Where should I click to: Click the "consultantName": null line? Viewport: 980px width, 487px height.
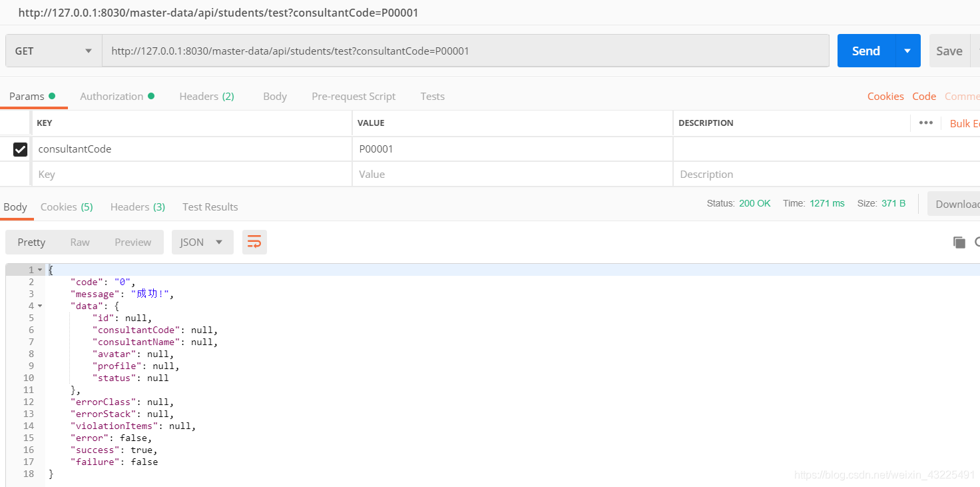click(x=155, y=342)
